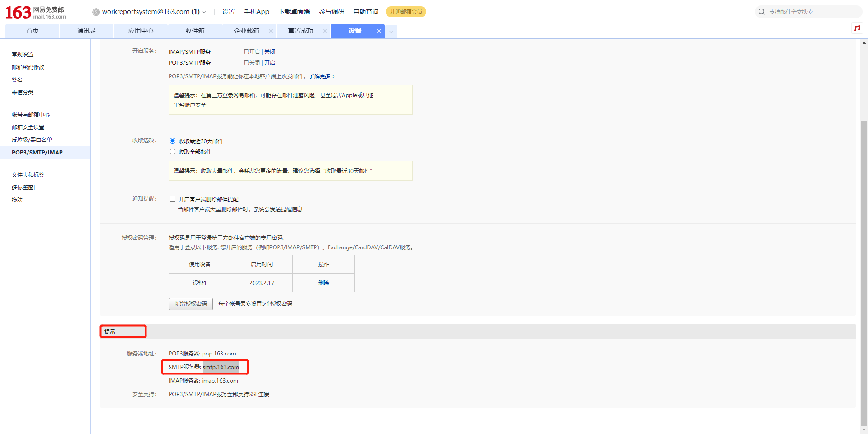868x434 pixels.
Task: Click the 2023.2.17 date cell
Action: [262, 283]
